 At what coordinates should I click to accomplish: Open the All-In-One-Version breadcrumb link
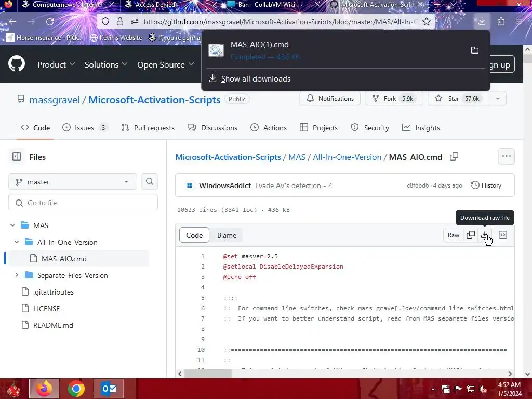pyautogui.click(x=347, y=157)
